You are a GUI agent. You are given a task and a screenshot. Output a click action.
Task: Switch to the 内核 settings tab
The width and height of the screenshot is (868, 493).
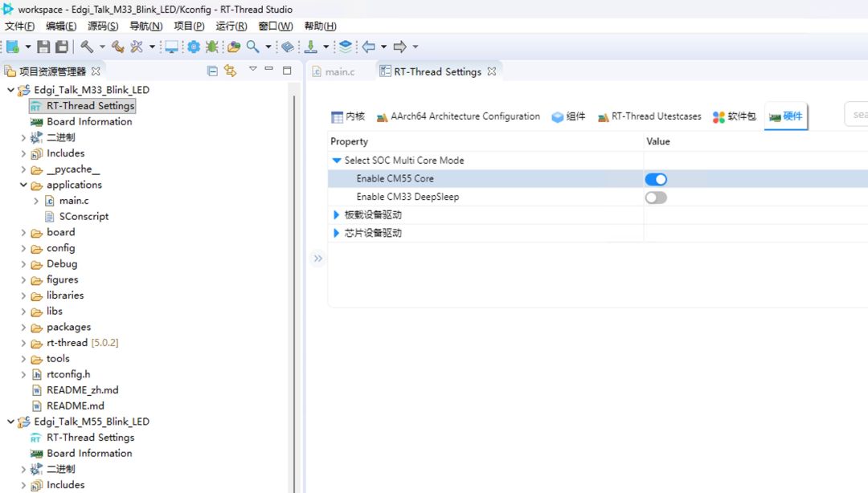348,116
